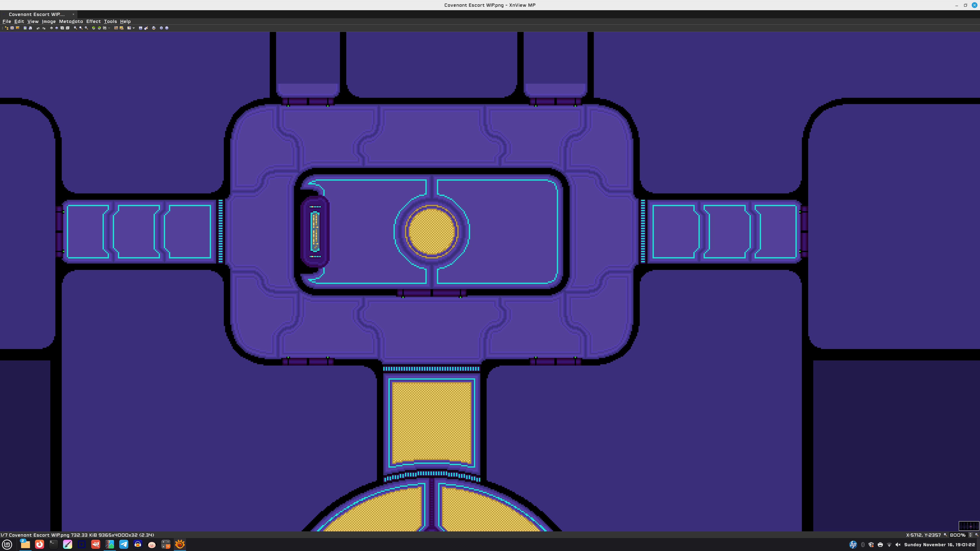Open the Metadata menu
The height and width of the screenshot is (551, 980).
(71, 21)
